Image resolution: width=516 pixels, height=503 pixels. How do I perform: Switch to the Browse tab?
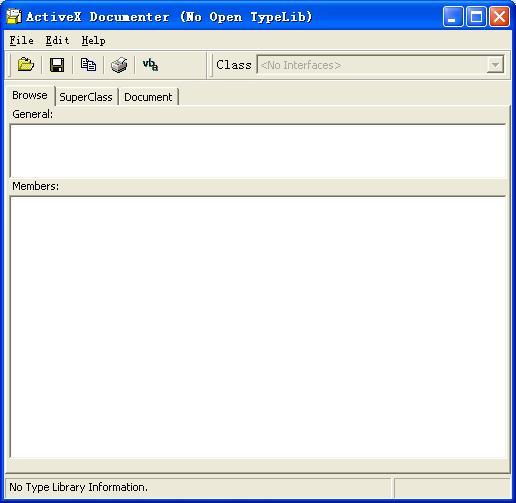(x=30, y=95)
